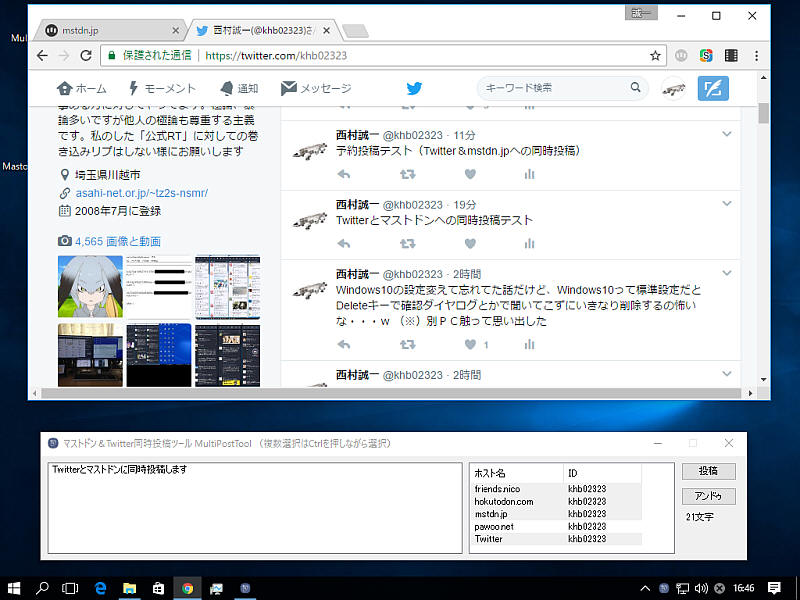
Task: Open File Explorer from the taskbar
Action: point(130,588)
